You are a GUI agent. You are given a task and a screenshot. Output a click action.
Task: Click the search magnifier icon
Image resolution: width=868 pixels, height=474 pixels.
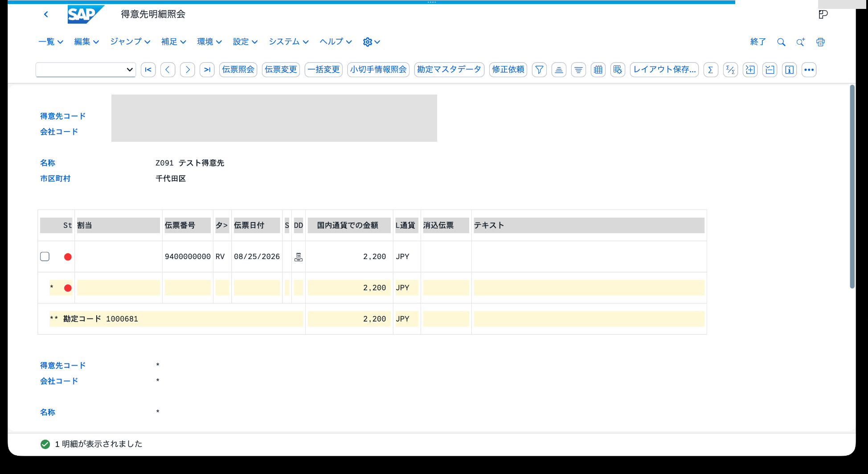[x=781, y=42]
